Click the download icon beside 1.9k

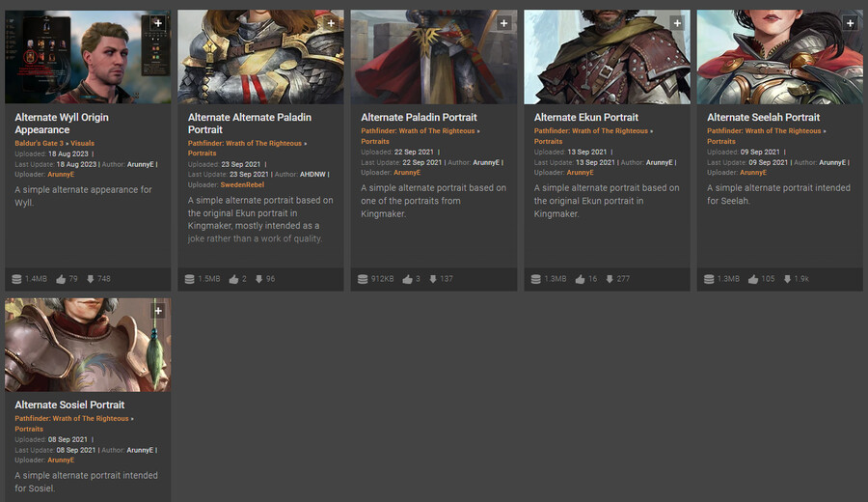[787, 279]
